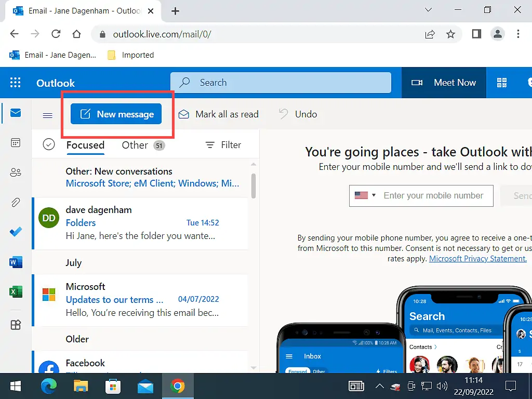Image resolution: width=532 pixels, height=399 pixels.
Task: Select all messages with the circle checkbox
Action: click(x=49, y=144)
